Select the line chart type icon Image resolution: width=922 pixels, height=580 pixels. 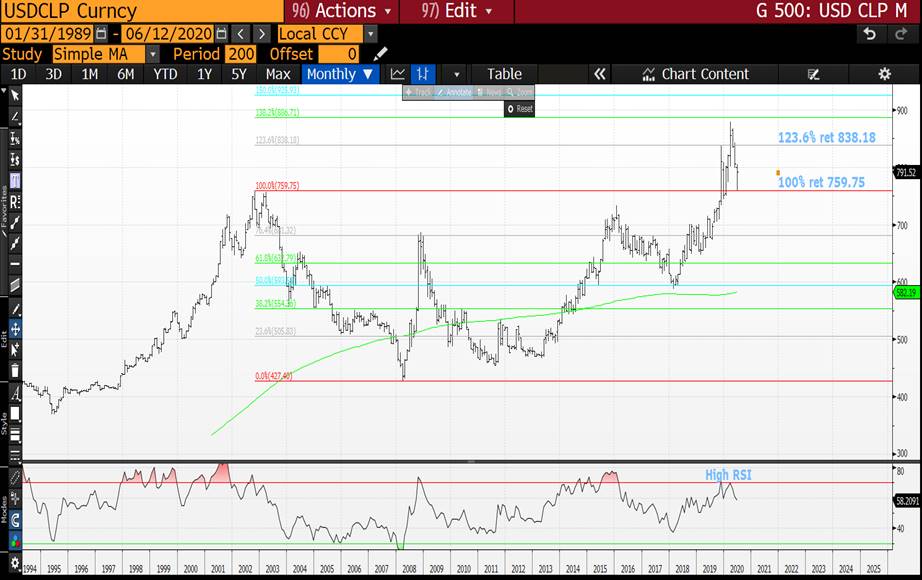point(398,74)
